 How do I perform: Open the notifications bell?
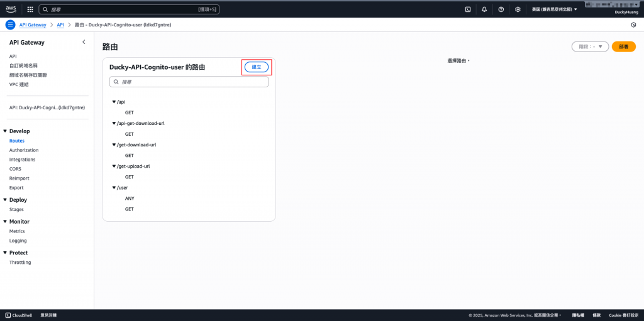(x=484, y=9)
